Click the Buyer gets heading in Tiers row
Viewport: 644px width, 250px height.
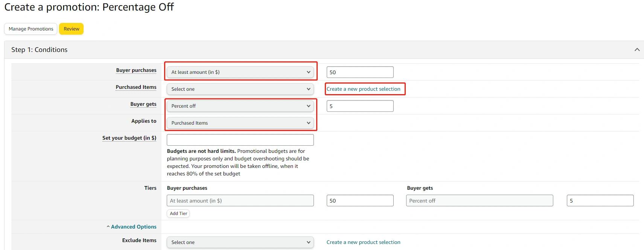pos(420,188)
